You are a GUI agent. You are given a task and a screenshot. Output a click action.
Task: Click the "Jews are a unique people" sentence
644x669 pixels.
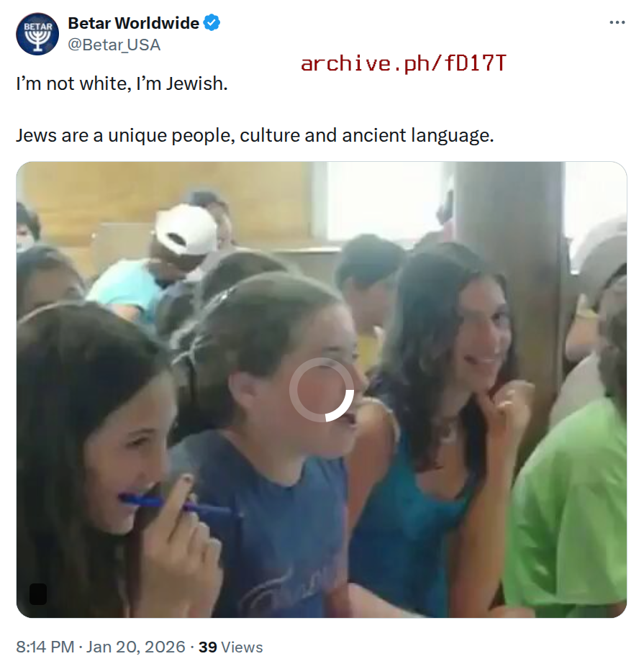(255, 136)
